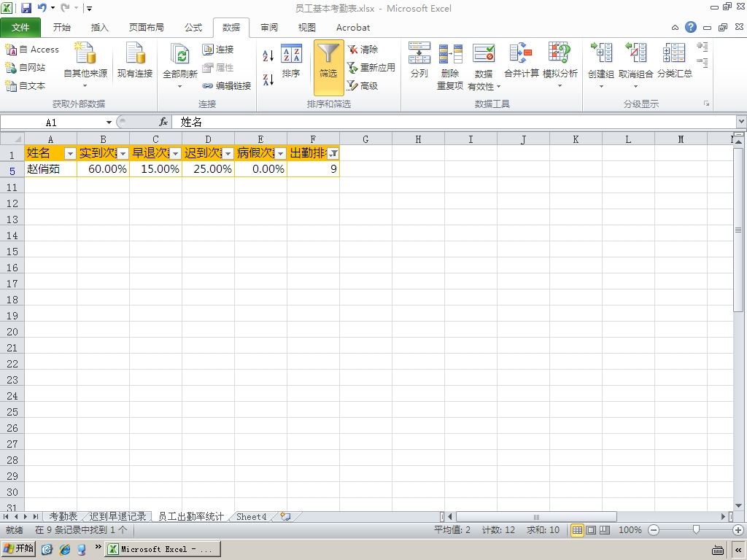Click 合并计算 consolidate
The image size is (747, 560).
click(x=521, y=60)
